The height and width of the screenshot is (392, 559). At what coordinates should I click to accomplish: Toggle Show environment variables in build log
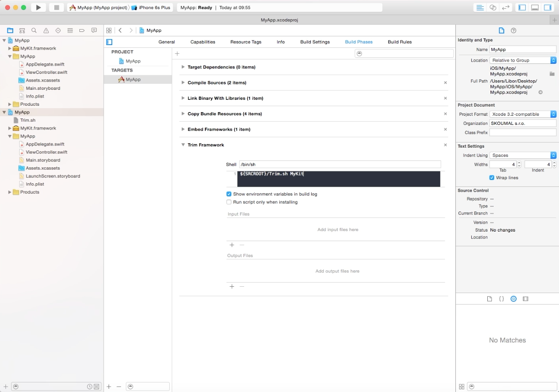[229, 194]
